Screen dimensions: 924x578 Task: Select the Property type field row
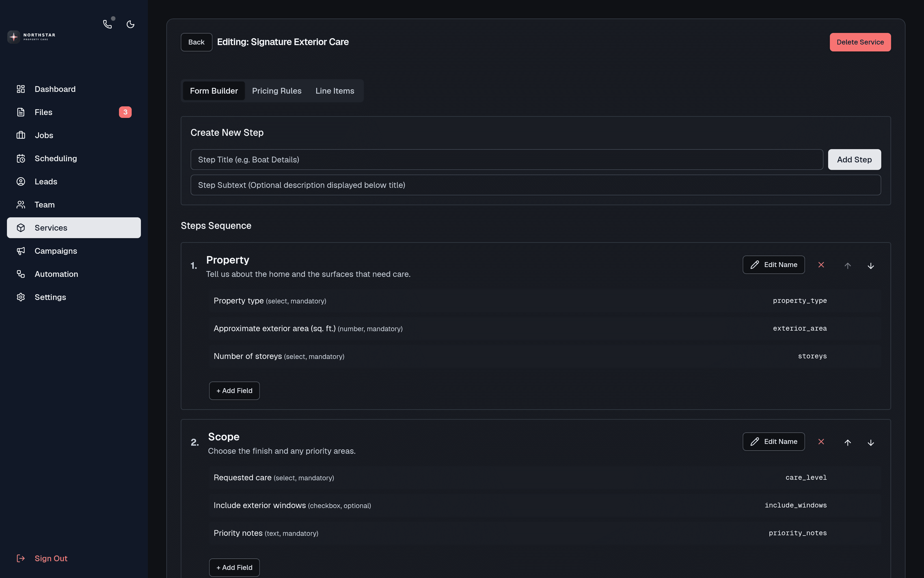click(x=545, y=301)
